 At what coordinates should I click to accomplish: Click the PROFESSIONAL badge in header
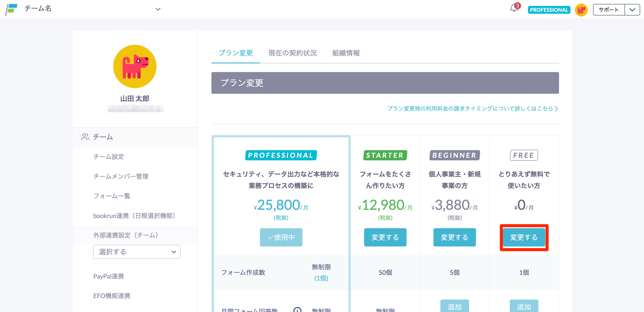pos(549,10)
